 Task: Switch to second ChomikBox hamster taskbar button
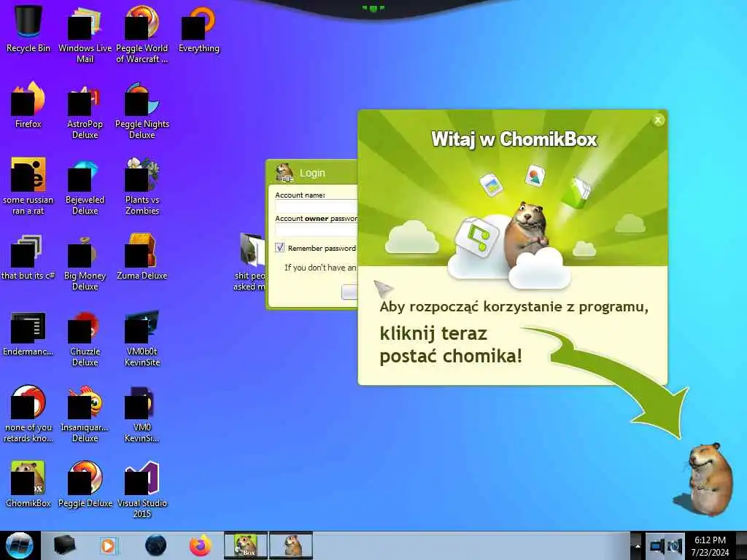click(291, 545)
